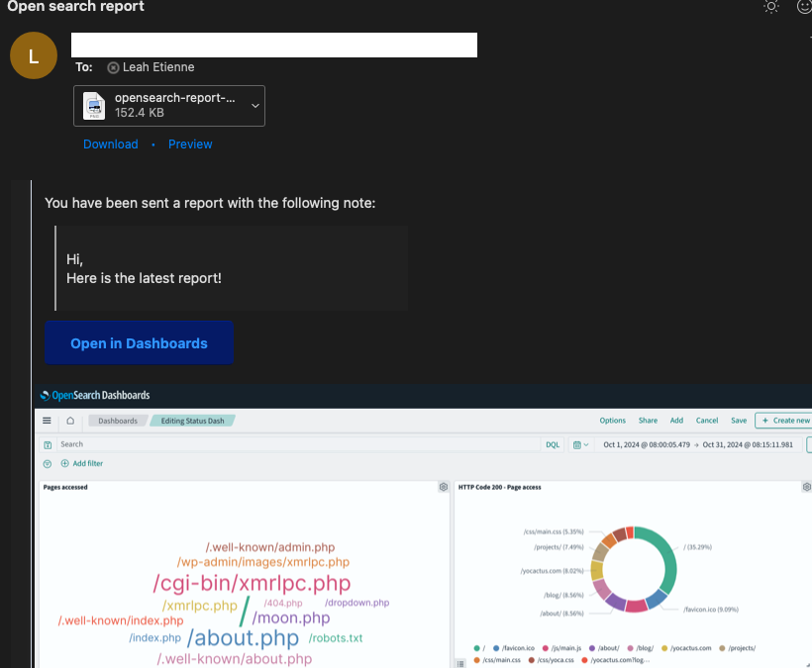Click the / (35.29%) chart label

pyautogui.click(x=697, y=547)
